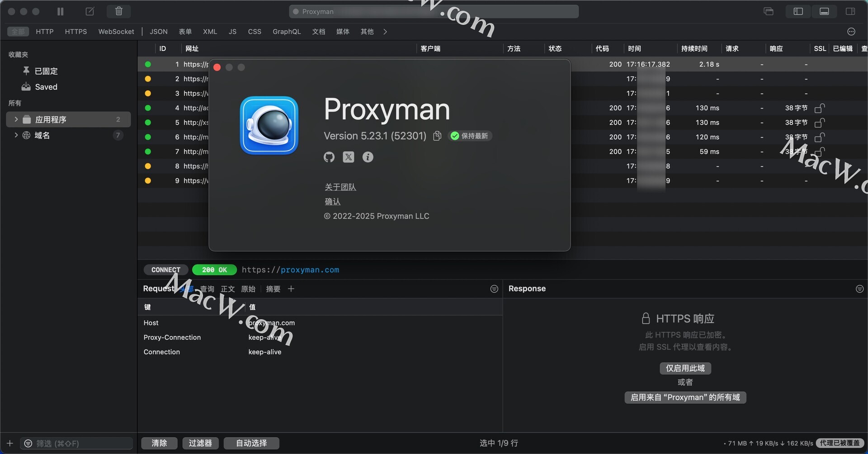Select the JSON filter tab
868x454 pixels.
coord(159,31)
